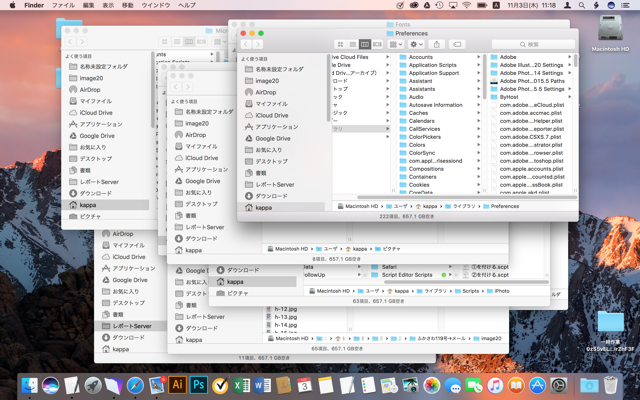Expand the Application Support folder arrow

479,73
